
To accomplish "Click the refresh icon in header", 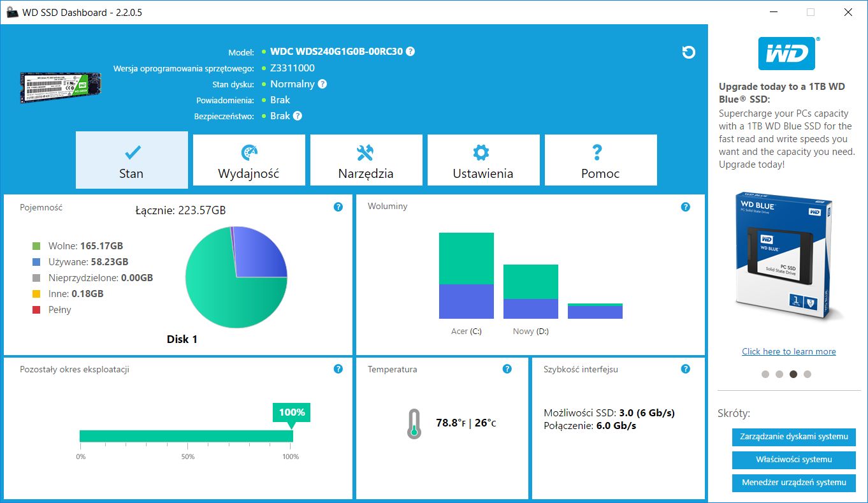I will (688, 52).
